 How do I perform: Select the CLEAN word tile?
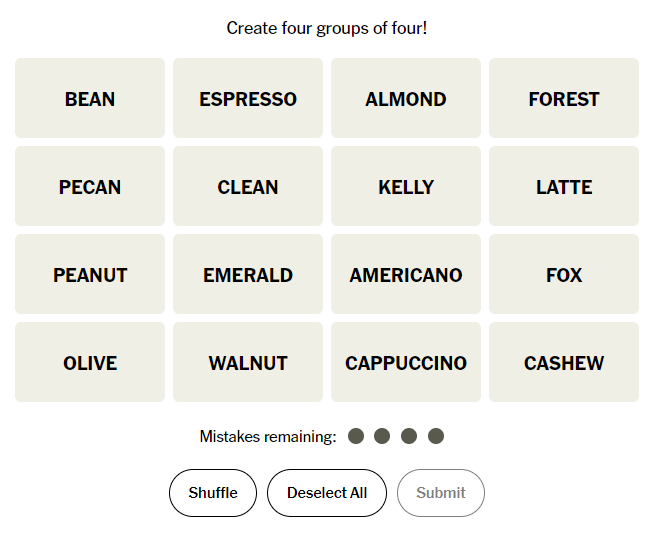[x=248, y=186]
